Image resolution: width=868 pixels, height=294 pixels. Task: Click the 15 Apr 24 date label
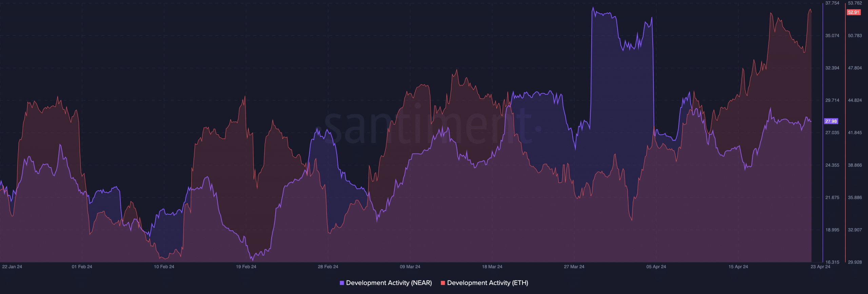738,267
